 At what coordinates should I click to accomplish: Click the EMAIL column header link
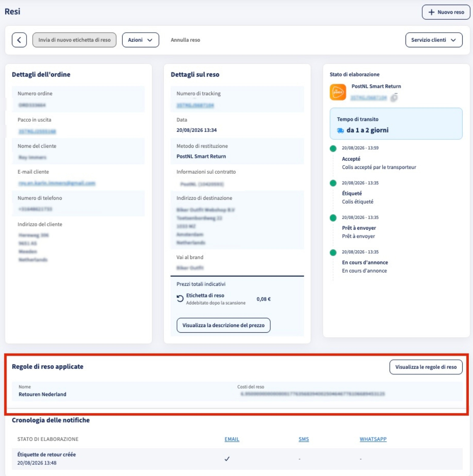pyautogui.click(x=232, y=439)
